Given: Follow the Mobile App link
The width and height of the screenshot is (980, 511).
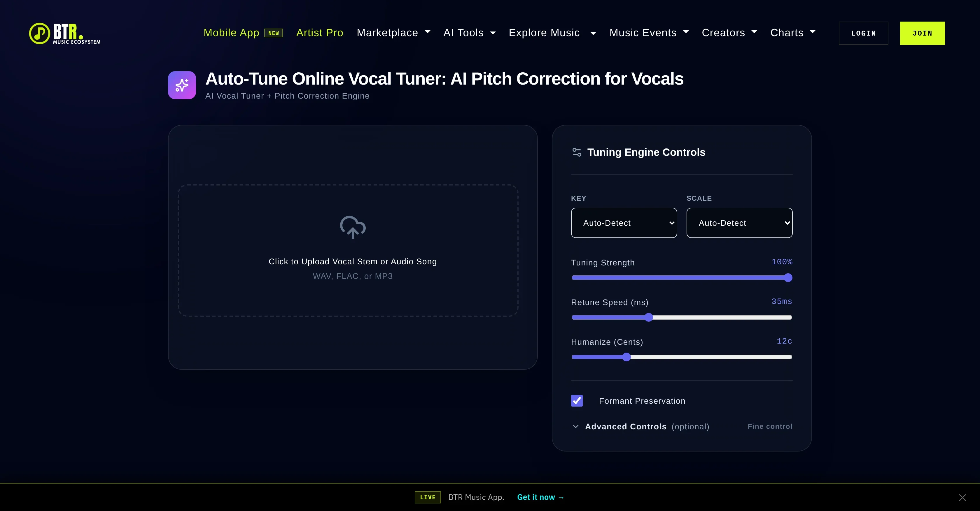Looking at the screenshot, I should click(x=231, y=33).
